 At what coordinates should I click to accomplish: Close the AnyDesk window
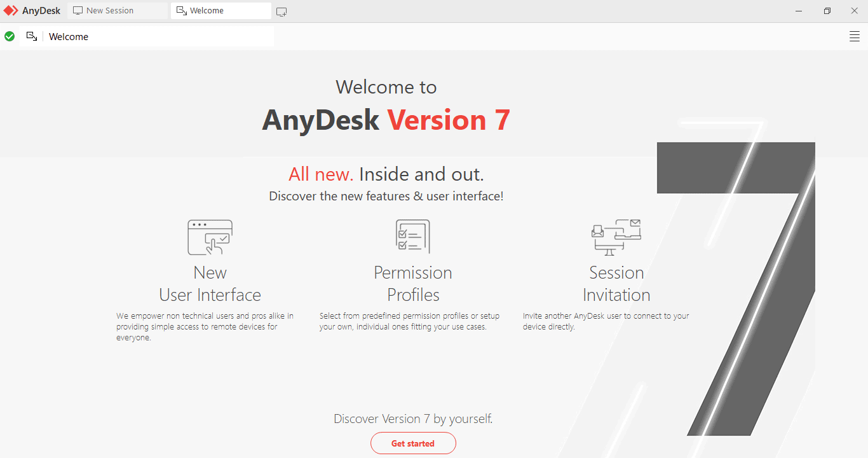854,11
